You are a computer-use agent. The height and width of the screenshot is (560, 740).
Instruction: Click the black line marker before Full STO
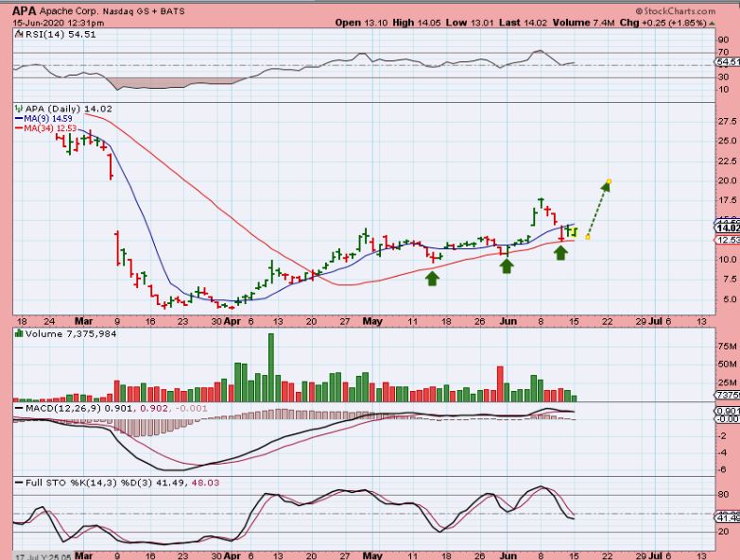[x=19, y=483]
